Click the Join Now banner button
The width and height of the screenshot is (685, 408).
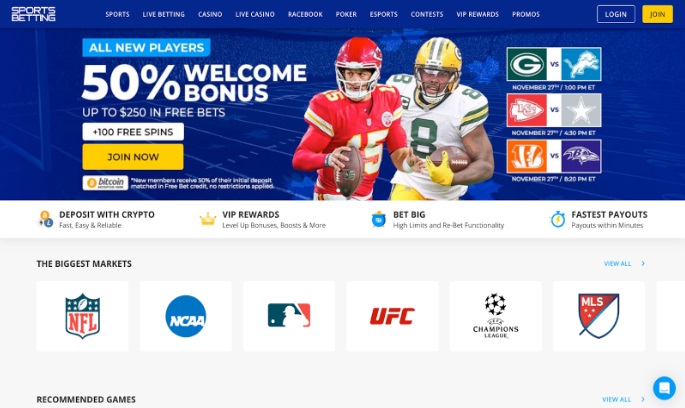pyautogui.click(x=133, y=157)
